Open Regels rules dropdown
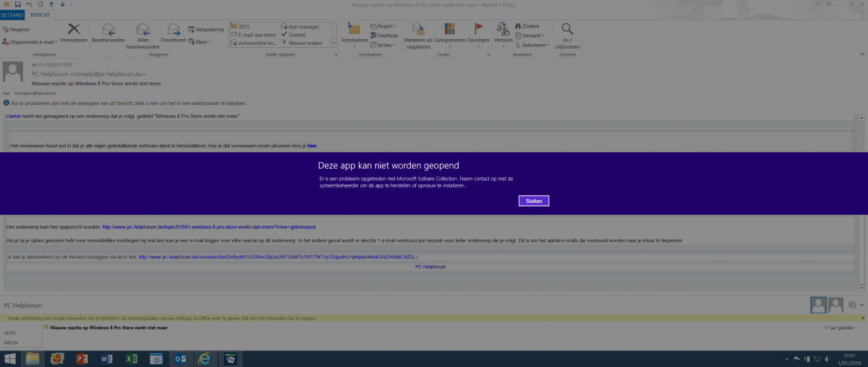The height and width of the screenshot is (367, 868). click(382, 26)
